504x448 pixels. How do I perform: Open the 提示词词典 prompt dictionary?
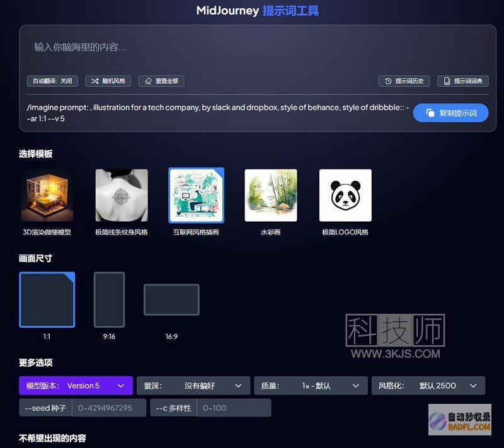pos(463,81)
